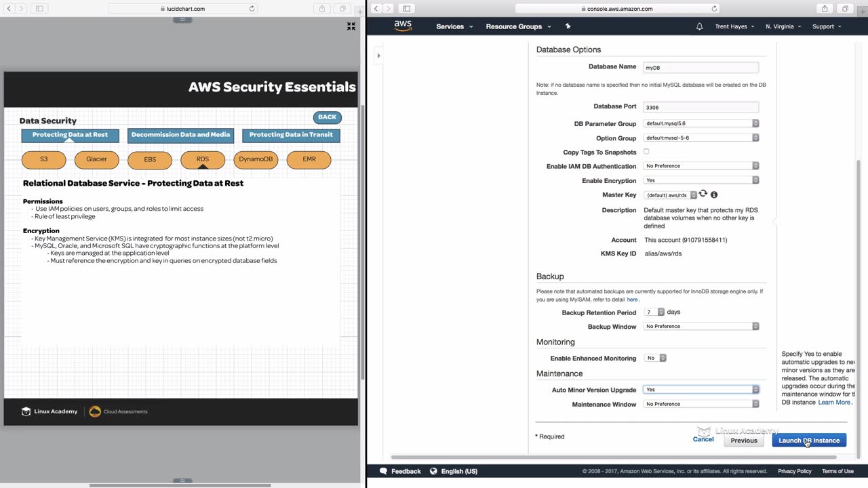Change language via English (US)
The width and height of the screenshot is (868, 488).
click(x=459, y=471)
